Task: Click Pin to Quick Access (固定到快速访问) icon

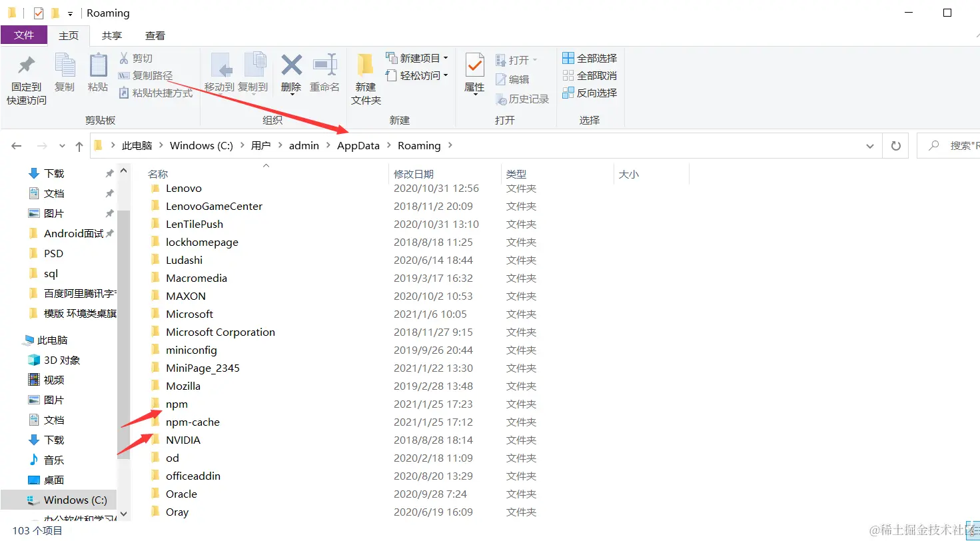Action: [x=26, y=65]
